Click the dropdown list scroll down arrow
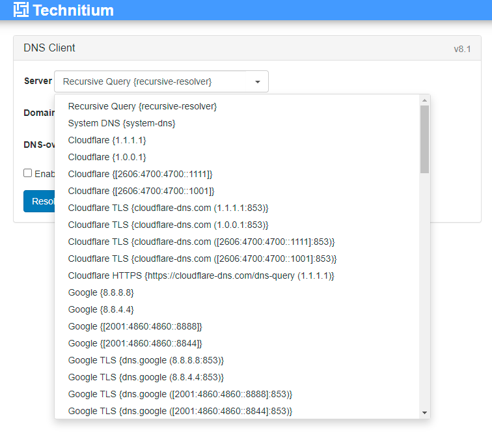The image size is (492, 448). click(x=424, y=412)
